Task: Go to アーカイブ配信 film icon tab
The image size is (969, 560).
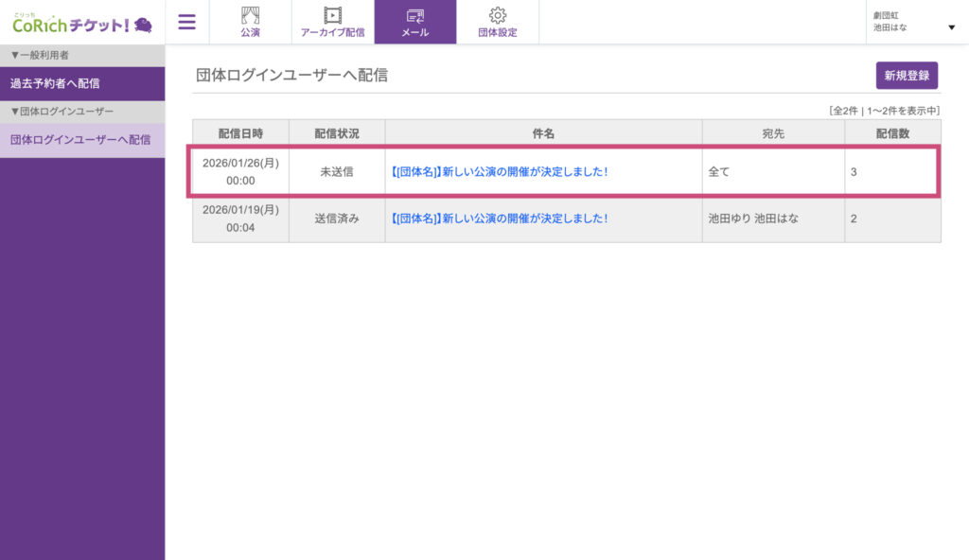Action: [332, 22]
